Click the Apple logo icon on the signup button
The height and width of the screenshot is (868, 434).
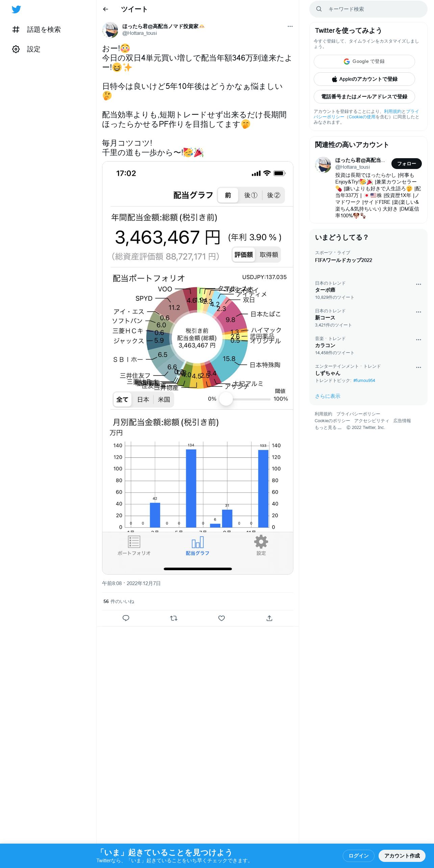[x=334, y=79]
